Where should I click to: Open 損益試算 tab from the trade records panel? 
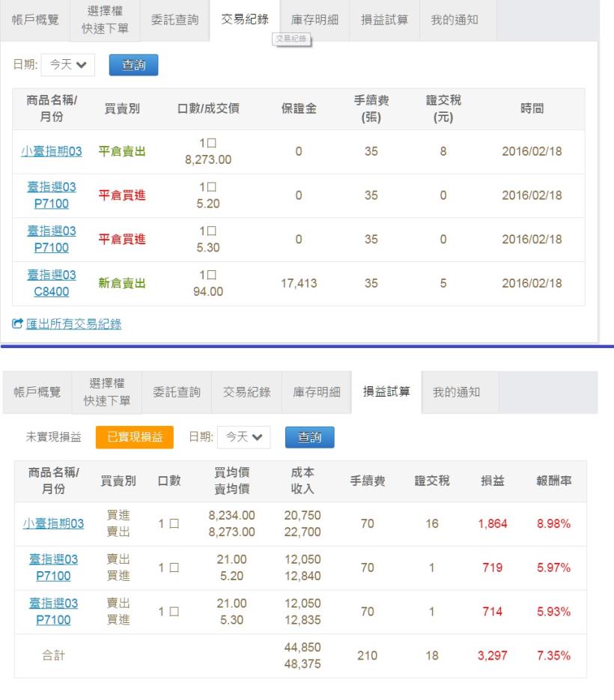(x=384, y=20)
